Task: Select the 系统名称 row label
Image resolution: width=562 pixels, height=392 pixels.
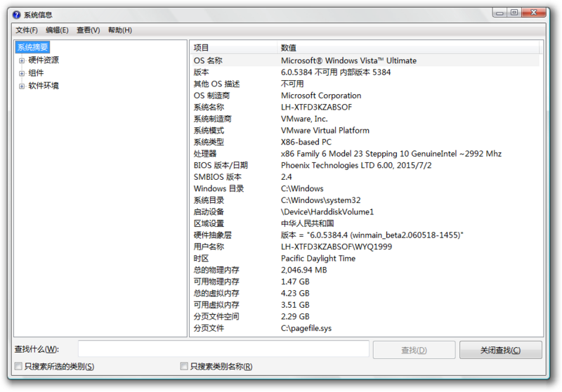Action: click(209, 107)
